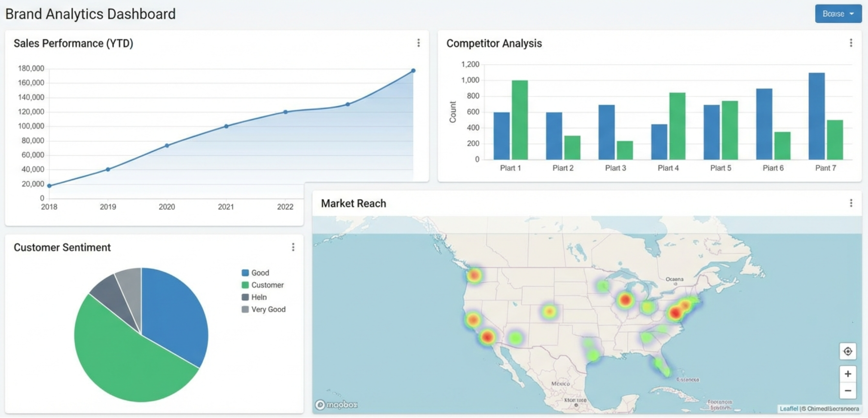Open the Competitor Analysis kebab menu
Viewport: 868px width, 418px height.
pos(851,43)
